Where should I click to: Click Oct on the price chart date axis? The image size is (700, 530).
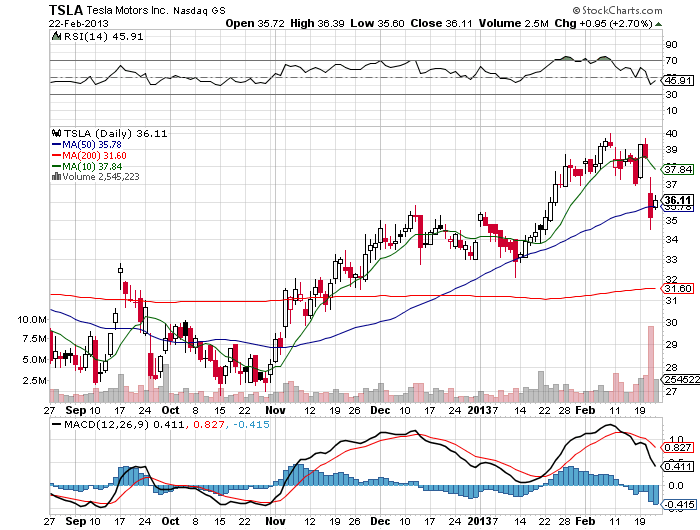(x=170, y=410)
